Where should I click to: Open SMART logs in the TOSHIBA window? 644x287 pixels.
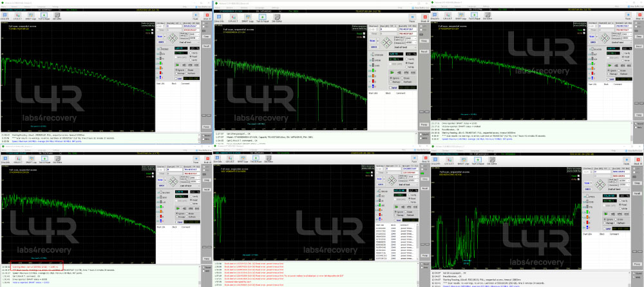(x=31, y=15)
